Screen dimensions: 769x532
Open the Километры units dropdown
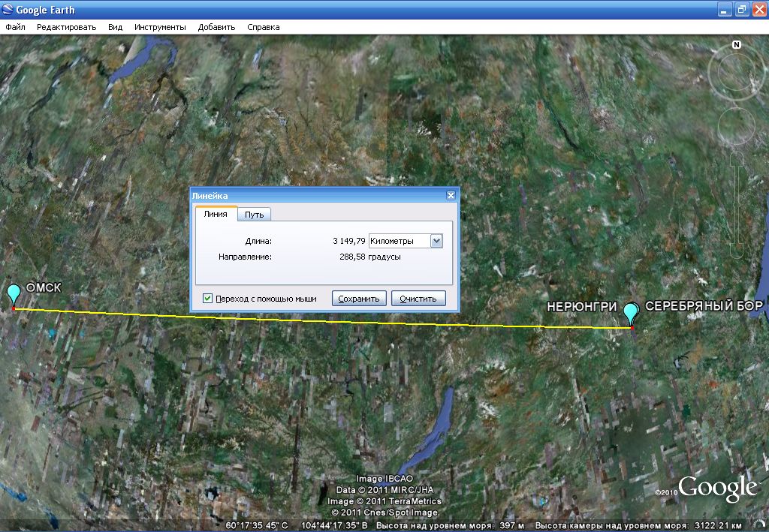[x=436, y=241]
